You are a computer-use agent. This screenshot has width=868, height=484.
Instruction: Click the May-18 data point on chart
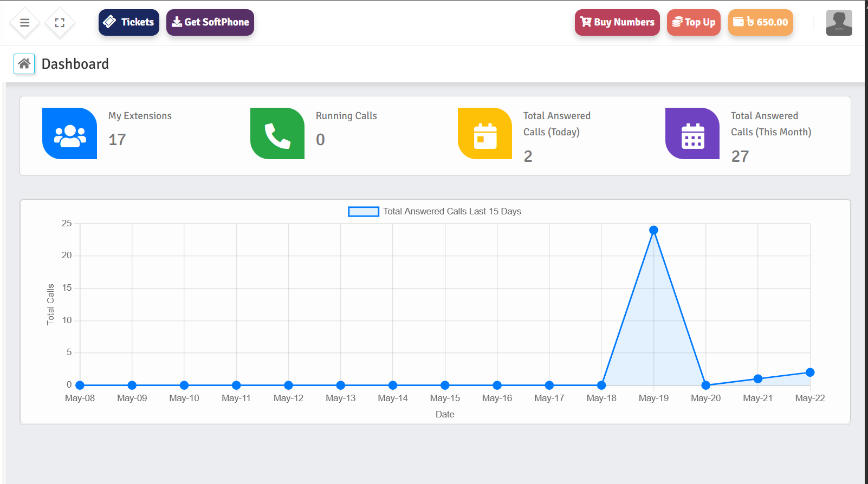pos(601,385)
